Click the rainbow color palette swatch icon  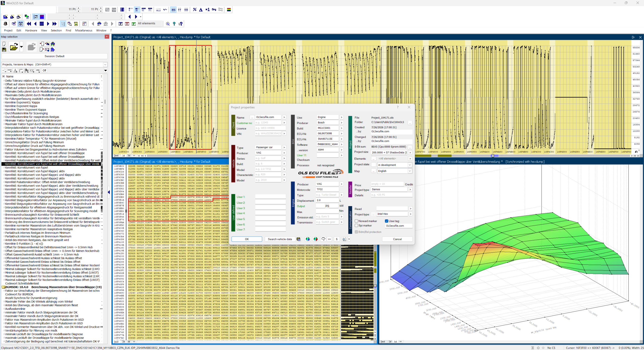click(x=229, y=10)
